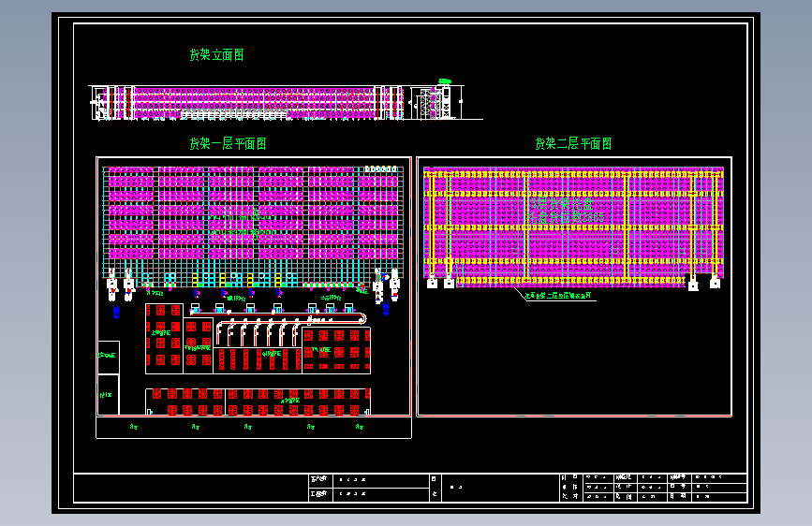Select the 货架一层平面图 title text
This screenshot has height=526, width=812.
228,143
